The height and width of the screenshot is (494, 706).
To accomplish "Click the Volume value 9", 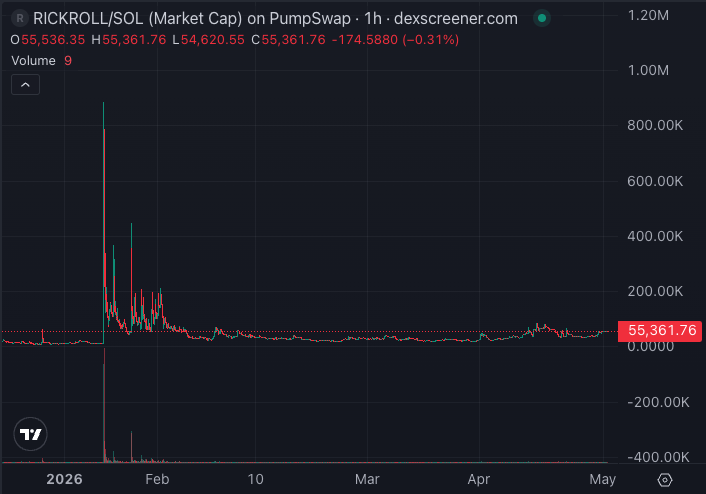I will (x=68, y=61).
